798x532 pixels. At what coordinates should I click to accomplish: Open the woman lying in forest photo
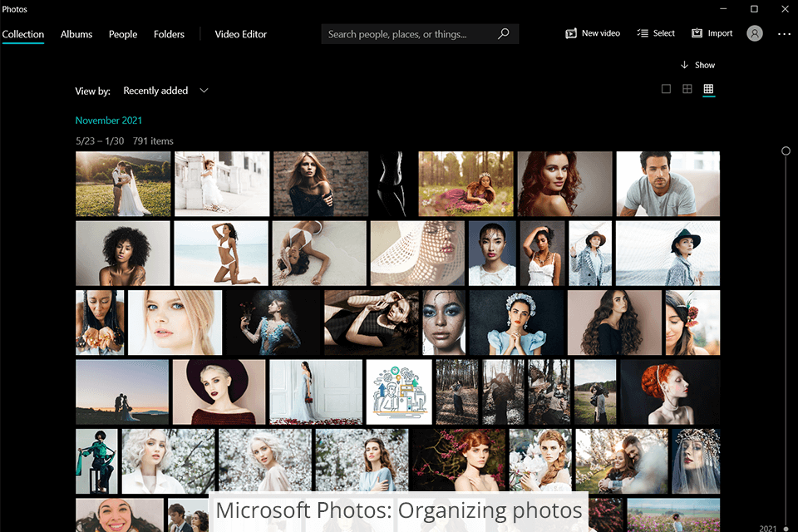pos(465,184)
